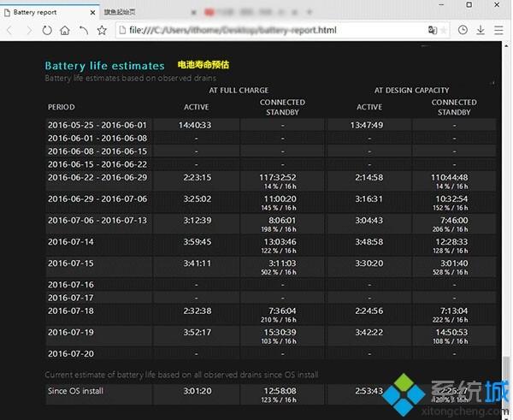Click the address bar URL field

click(x=256, y=30)
